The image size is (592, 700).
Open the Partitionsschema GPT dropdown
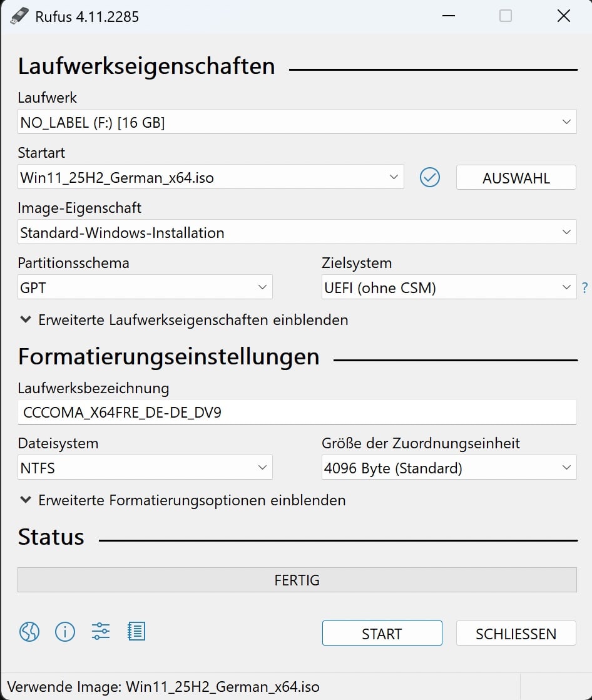click(145, 288)
